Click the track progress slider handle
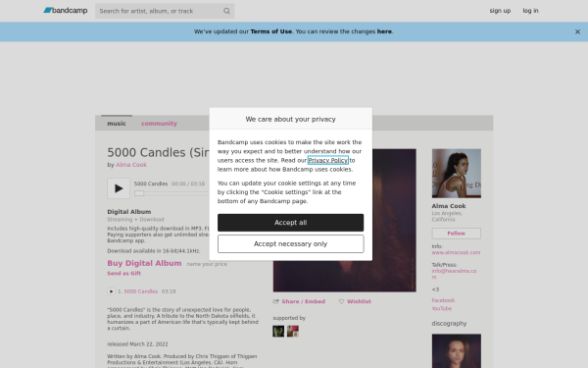This screenshot has height=368, width=588. tap(139, 193)
